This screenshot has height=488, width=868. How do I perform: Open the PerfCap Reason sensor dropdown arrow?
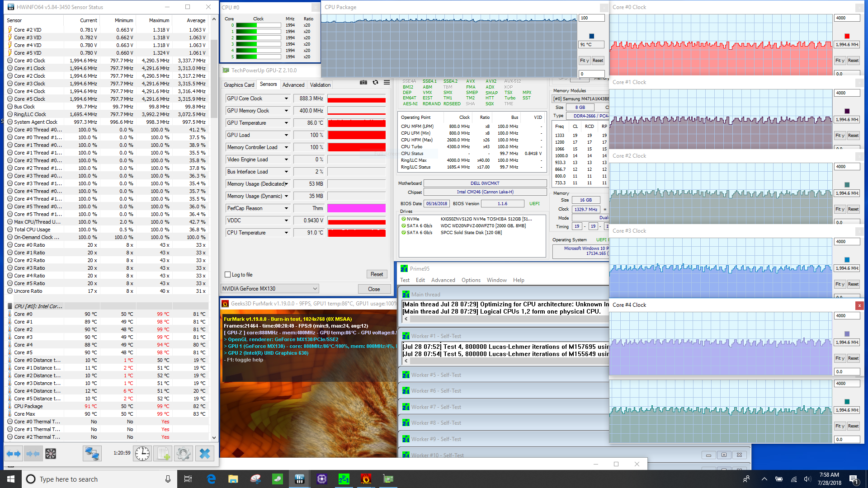point(286,208)
